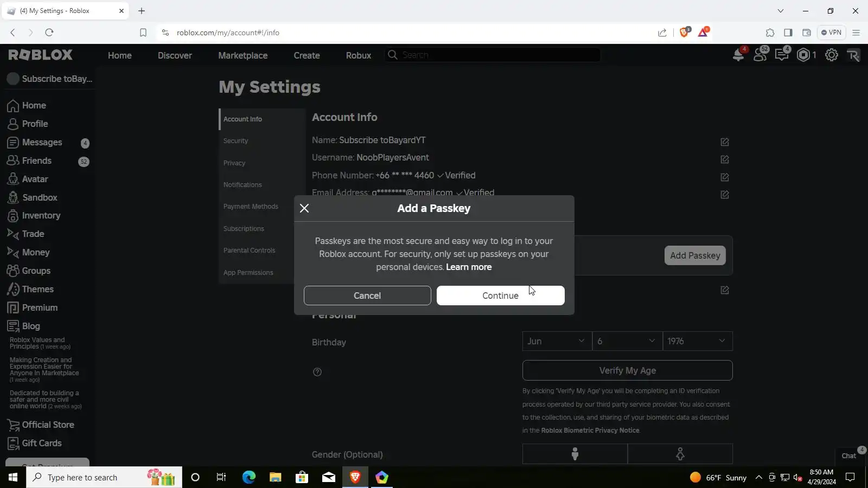868x488 pixels.
Task: Click the Add Passkey button
Action: pos(695,255)
